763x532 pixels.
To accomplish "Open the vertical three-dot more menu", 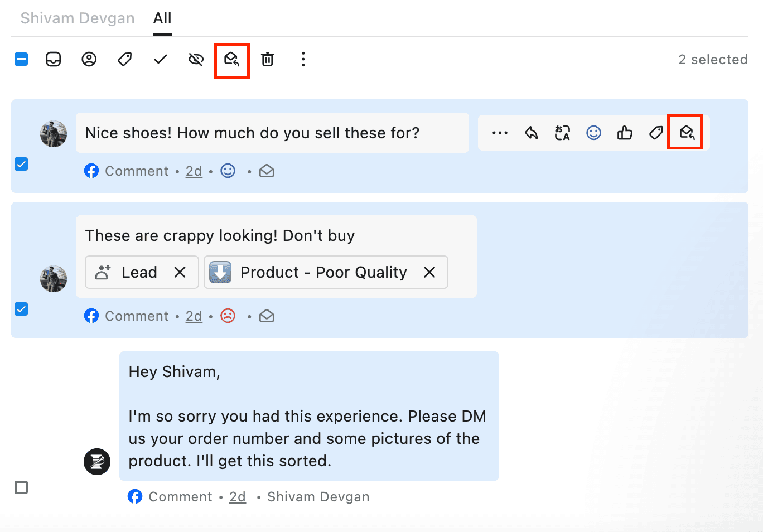I will pyautogui.click(x=303, y=59).
